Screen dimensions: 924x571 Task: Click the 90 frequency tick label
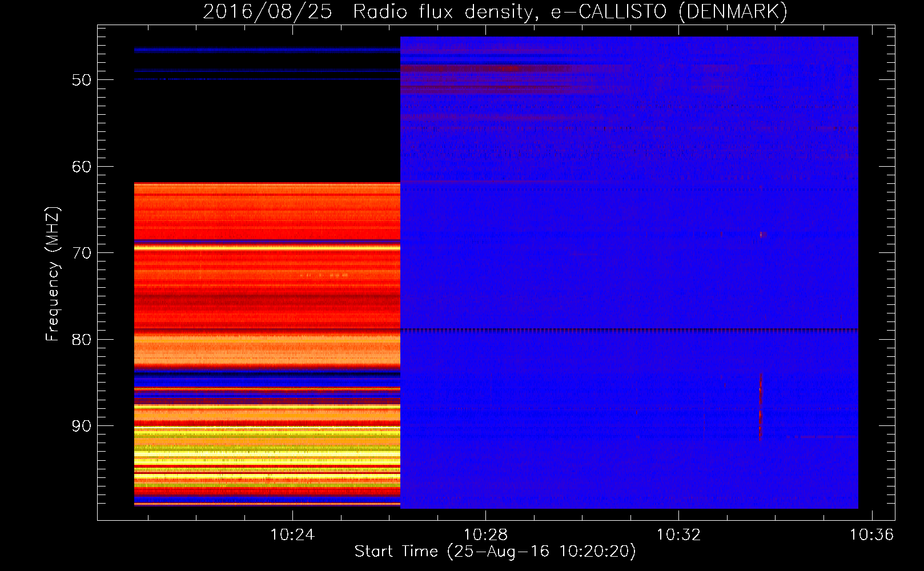tap(82, 426)
